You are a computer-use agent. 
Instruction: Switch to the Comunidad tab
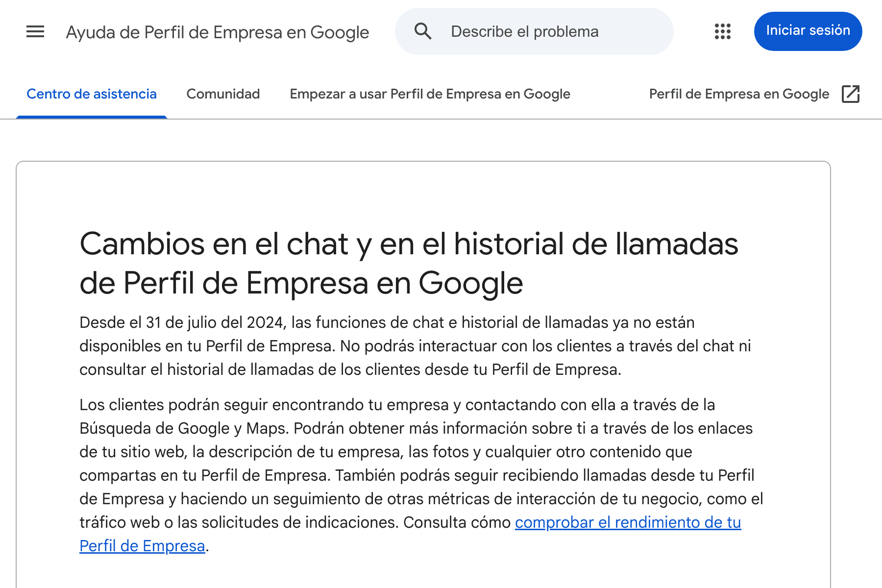click(223, 94)
